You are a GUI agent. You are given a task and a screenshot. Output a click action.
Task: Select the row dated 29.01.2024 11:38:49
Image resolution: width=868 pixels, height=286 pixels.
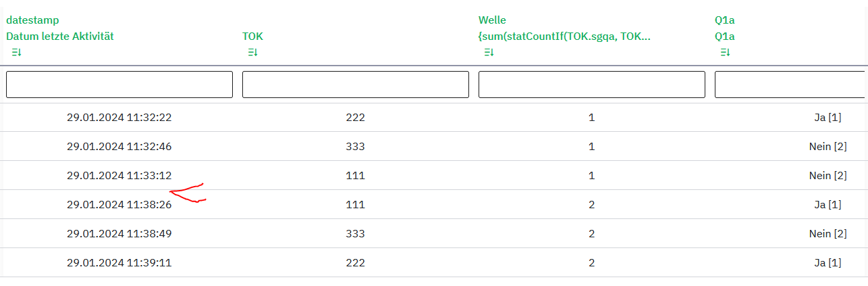[x=119, y=234]
